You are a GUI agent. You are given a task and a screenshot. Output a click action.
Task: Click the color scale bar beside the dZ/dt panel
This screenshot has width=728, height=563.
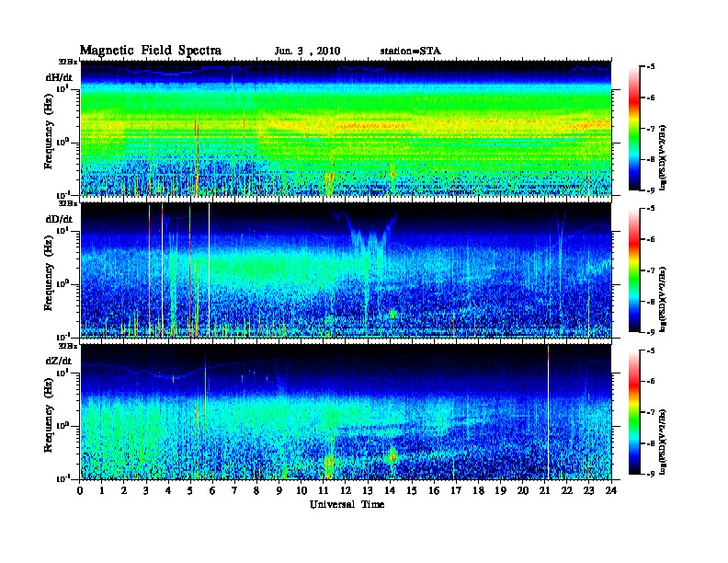[x=633, y=412]
